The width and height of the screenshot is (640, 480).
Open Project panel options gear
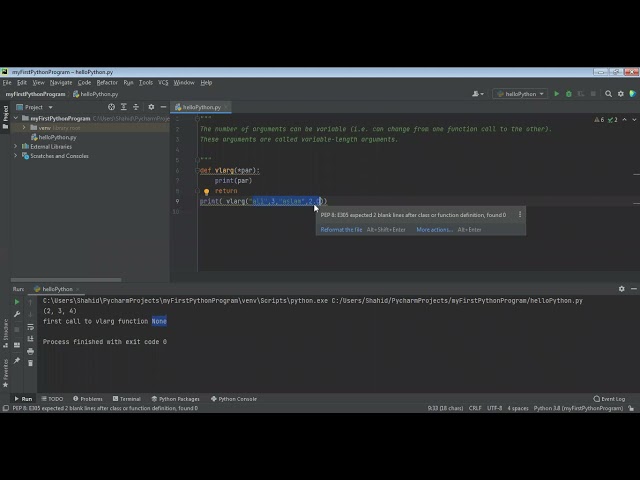[151, 107]
